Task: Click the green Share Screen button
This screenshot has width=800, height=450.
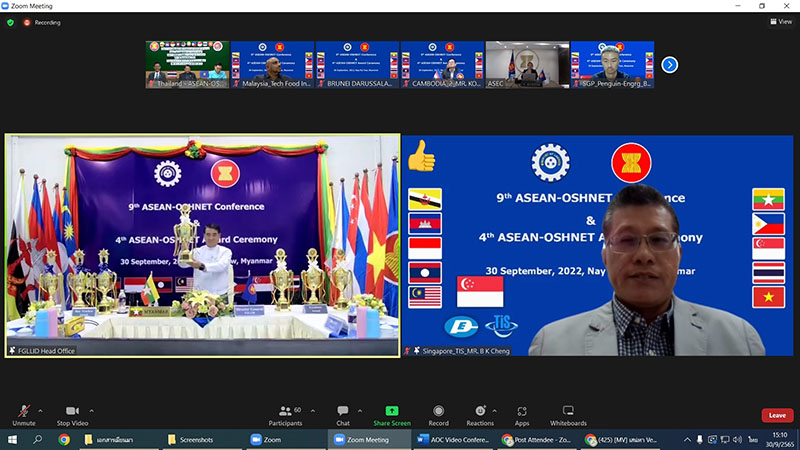Action: [x=392, y=414]
